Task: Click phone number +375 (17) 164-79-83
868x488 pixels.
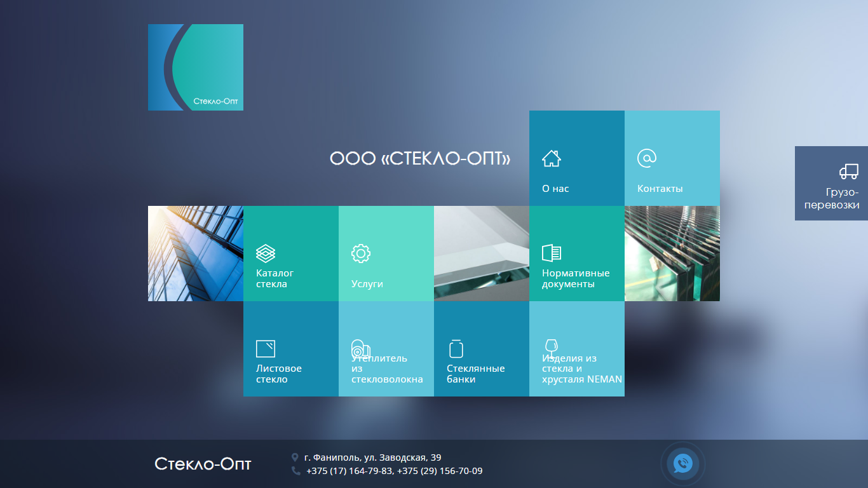Action: (x=349, y=471)
